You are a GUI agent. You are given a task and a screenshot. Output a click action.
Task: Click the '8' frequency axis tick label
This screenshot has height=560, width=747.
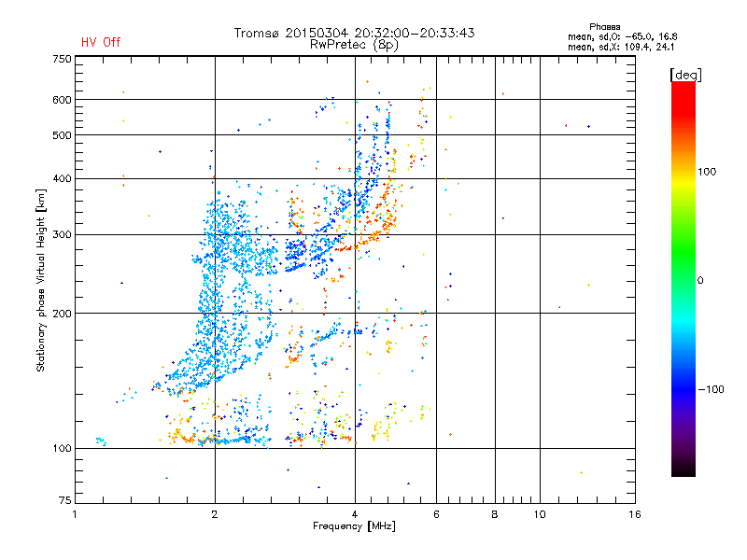pyautogui.click(x=495, y=514)
